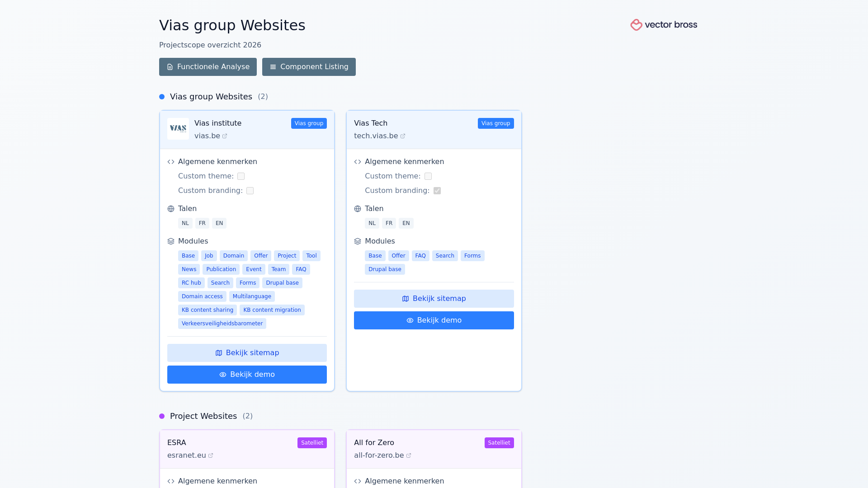Image resolution: width=868 pixels, height=488 pixels.
Task: Click the Satelliet badge on All for Zero card
Action: [499, 443]
